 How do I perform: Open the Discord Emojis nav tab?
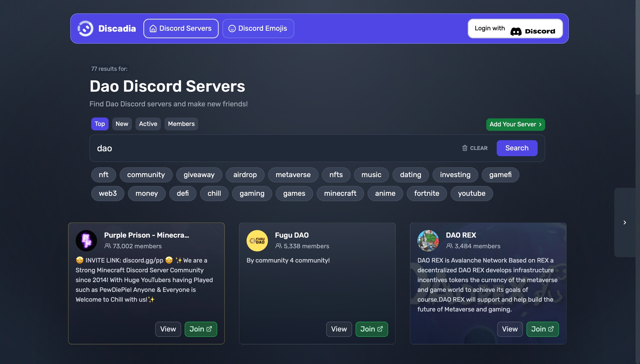[258, 28]
